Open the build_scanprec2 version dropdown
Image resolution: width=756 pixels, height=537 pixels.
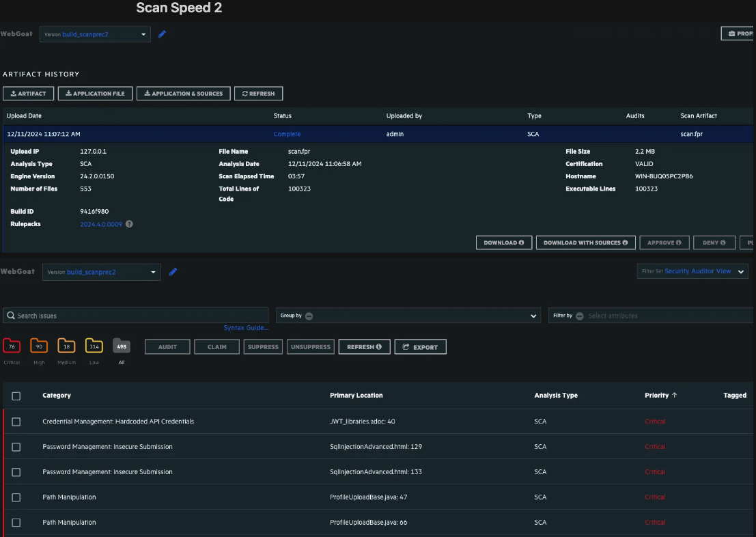click(x=95, y=33)
